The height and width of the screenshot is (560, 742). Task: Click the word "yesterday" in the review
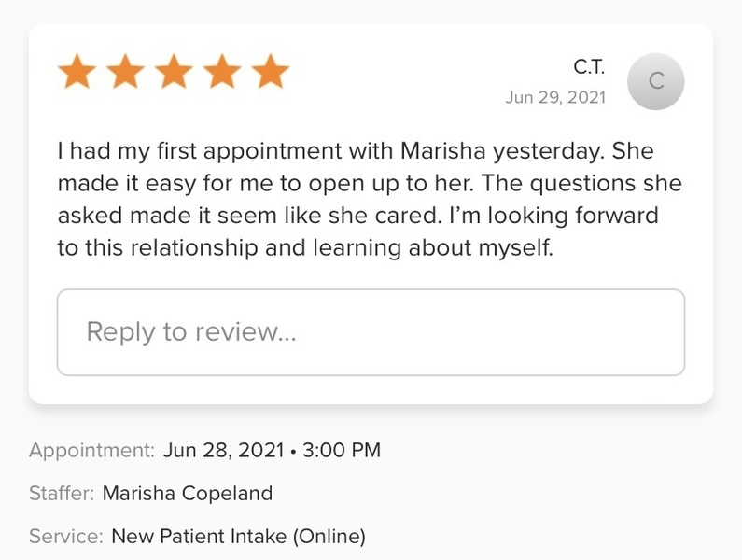(x=548, y=152)
